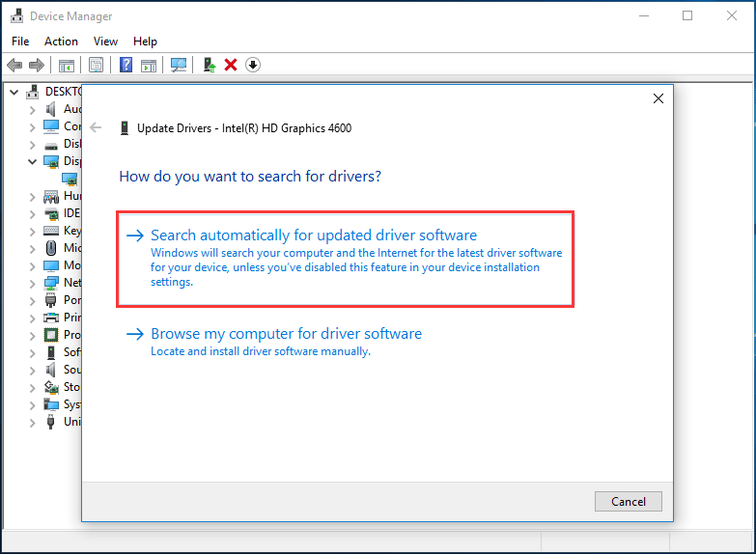Toggle the Show/Hide Action Pane toolbar icon

tap(149, 65)
